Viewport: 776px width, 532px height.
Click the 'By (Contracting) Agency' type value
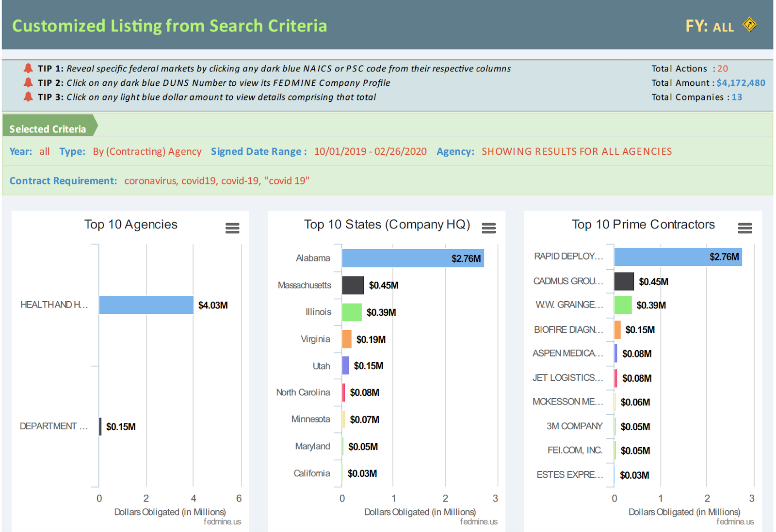click(147, 151)
